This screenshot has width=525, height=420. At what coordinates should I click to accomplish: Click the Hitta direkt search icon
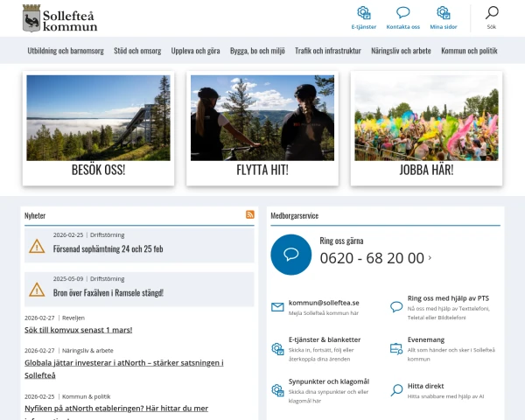[396, 389]
